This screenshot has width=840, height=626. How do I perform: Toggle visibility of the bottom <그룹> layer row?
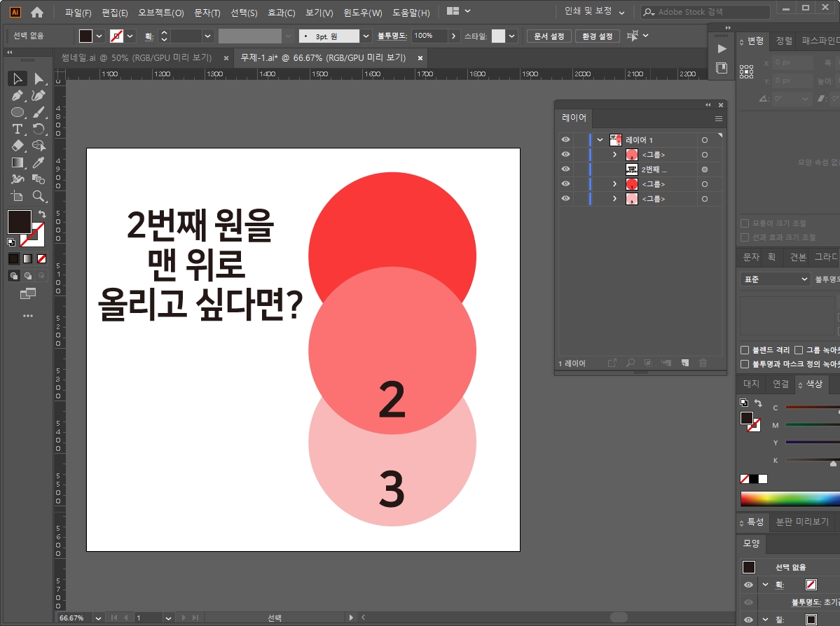pyautogui.click(x=565, y=199)
